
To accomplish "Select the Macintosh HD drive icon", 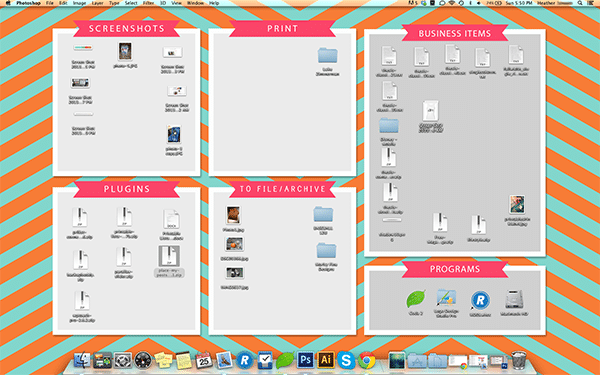I will (514, 299).
